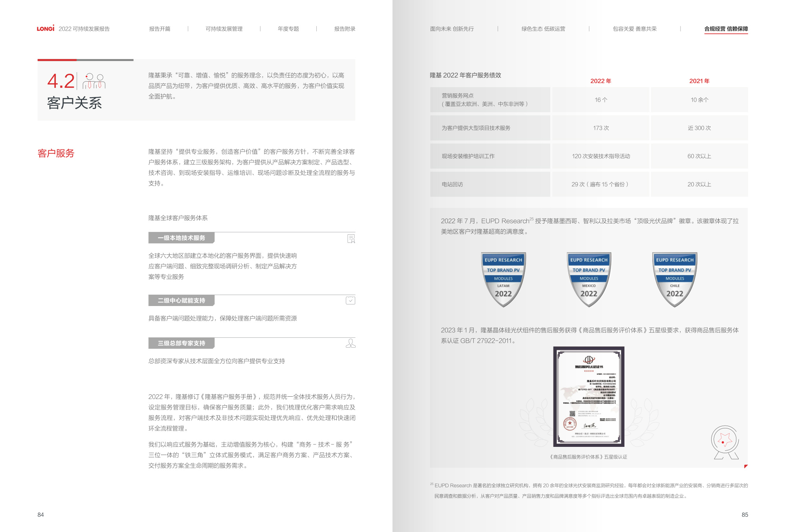The height and width of the screenshot is (532, 785).
Task: Open the 可持续发展管理 navigation tab
Action: pos(224,29)
